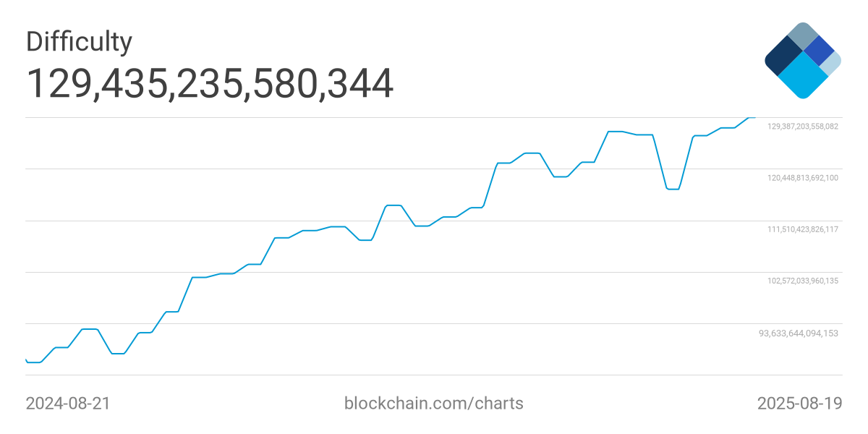Click the 93,633,644,094,153 axis label
Image resolution: width=868 pixels, height=434 pixels.
click(x=798, y=333)
